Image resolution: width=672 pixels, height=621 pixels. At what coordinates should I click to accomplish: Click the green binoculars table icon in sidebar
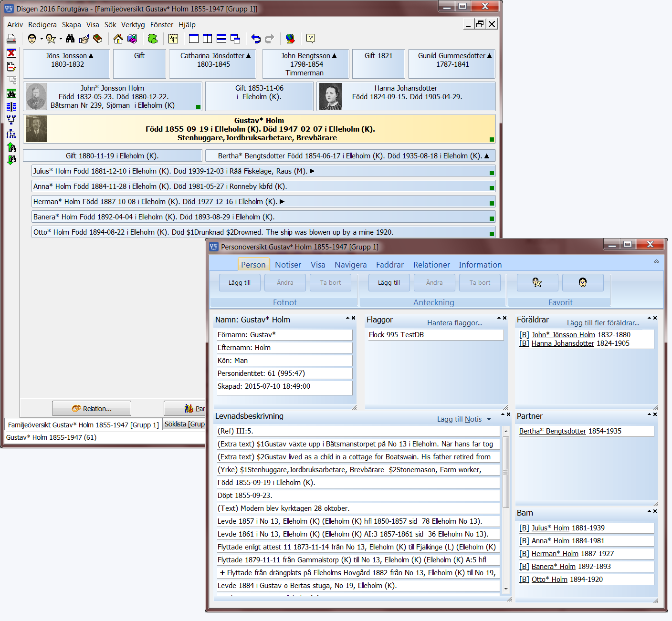(11, 93)
